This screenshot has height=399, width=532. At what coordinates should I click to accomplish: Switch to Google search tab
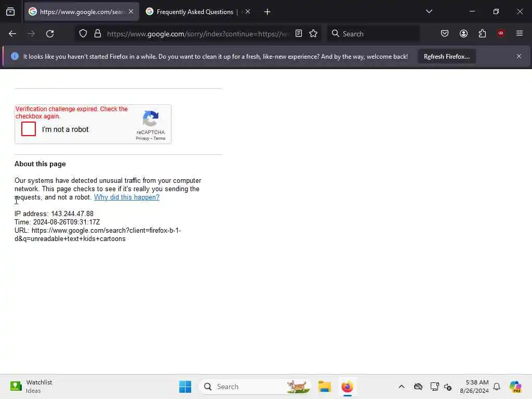(82, 11)
